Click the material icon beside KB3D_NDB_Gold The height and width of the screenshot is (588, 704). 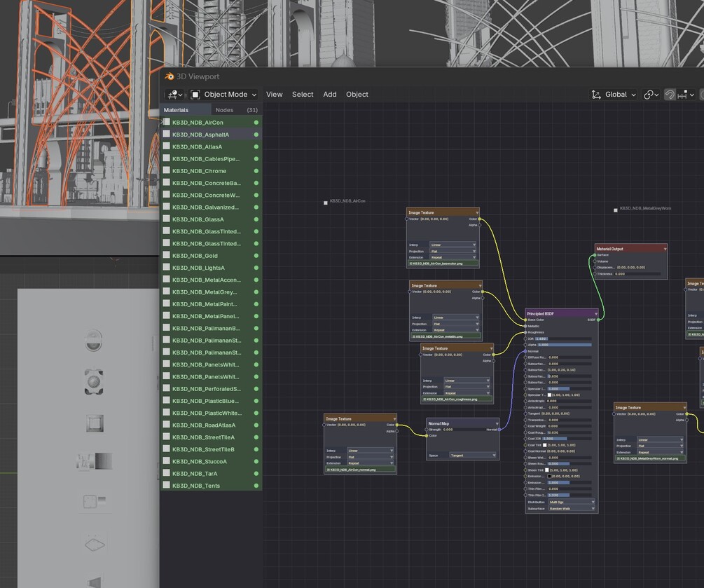(167, 255)
